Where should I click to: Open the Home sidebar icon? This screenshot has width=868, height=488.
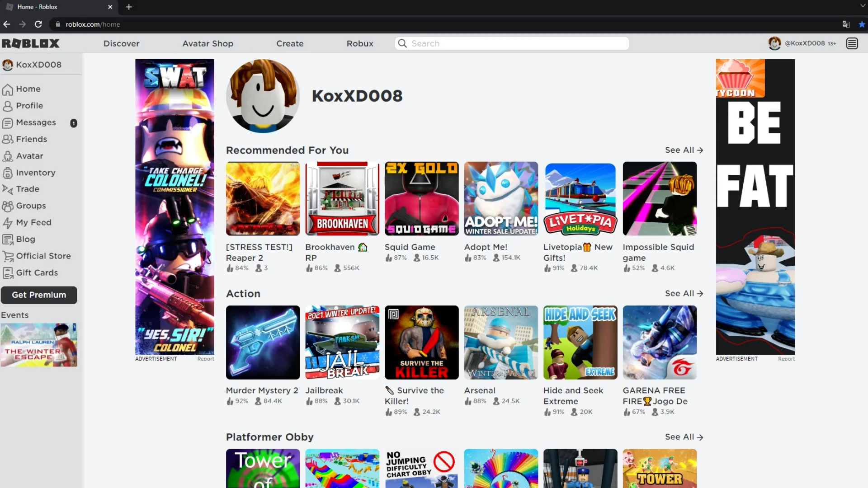pyautogui.click(x=8, y=89)
